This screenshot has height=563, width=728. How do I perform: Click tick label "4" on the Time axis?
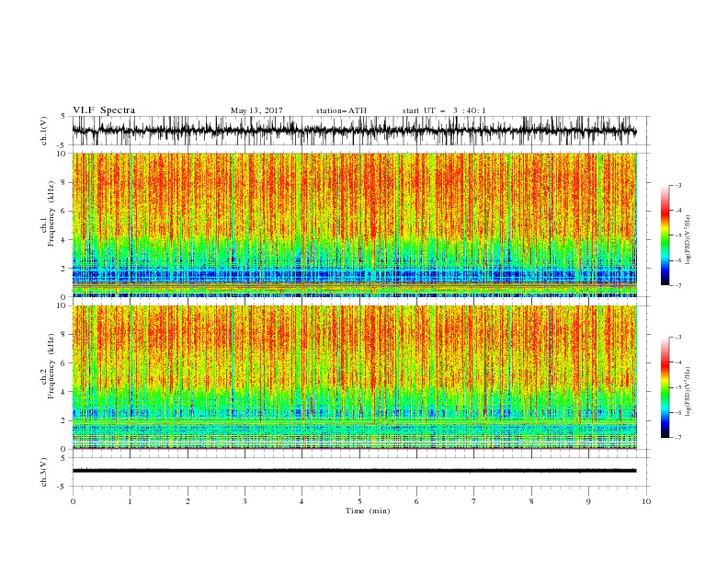[302, 501]
